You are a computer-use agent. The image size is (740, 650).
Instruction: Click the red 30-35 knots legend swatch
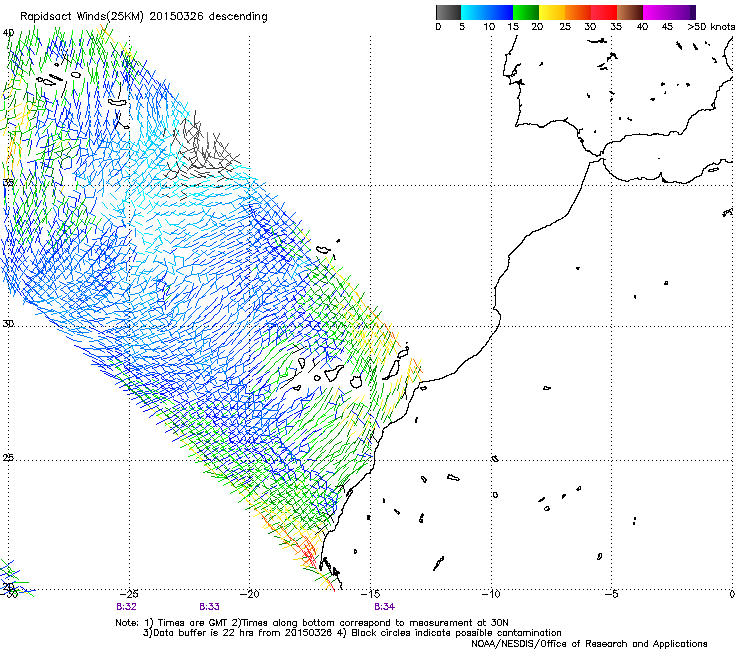[604, 12]
